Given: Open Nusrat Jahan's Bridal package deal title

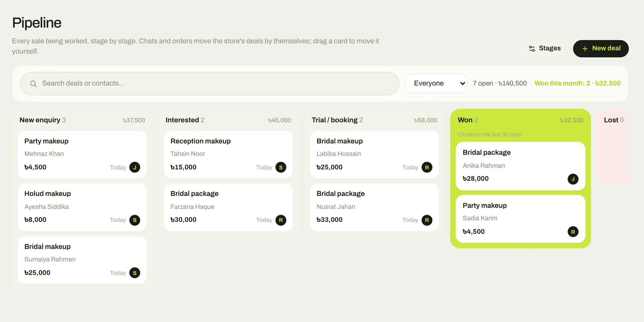Looking at the screenshot, I should [341, 194].
